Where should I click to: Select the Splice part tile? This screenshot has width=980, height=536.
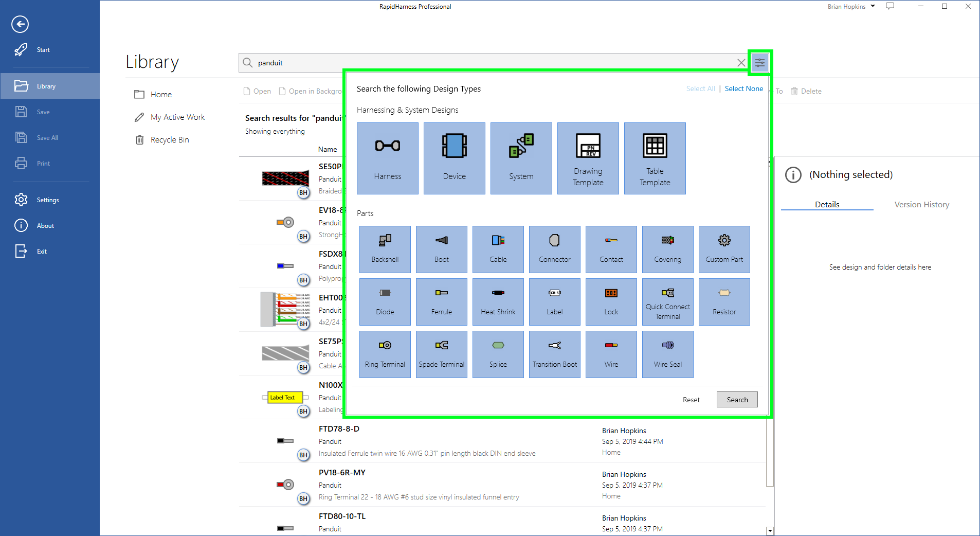(x=498, y=354)
